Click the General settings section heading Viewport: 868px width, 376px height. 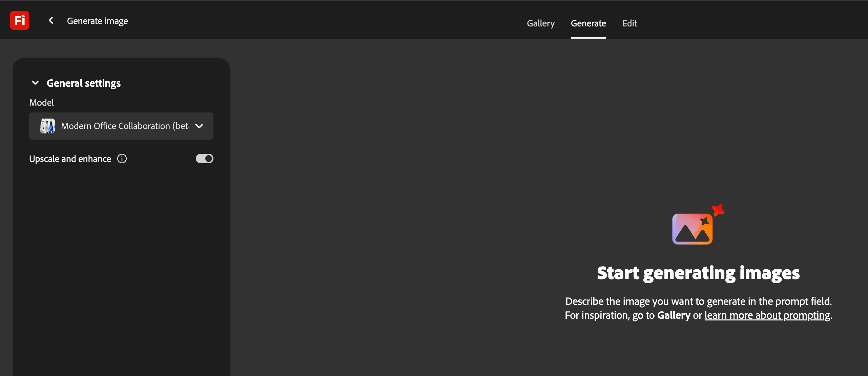84,83
